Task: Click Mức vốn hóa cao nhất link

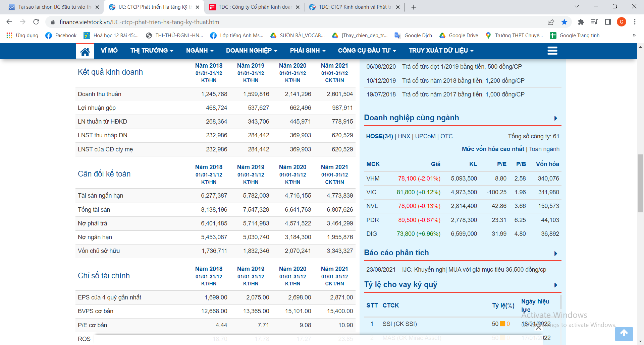Action: coord(493,149)
